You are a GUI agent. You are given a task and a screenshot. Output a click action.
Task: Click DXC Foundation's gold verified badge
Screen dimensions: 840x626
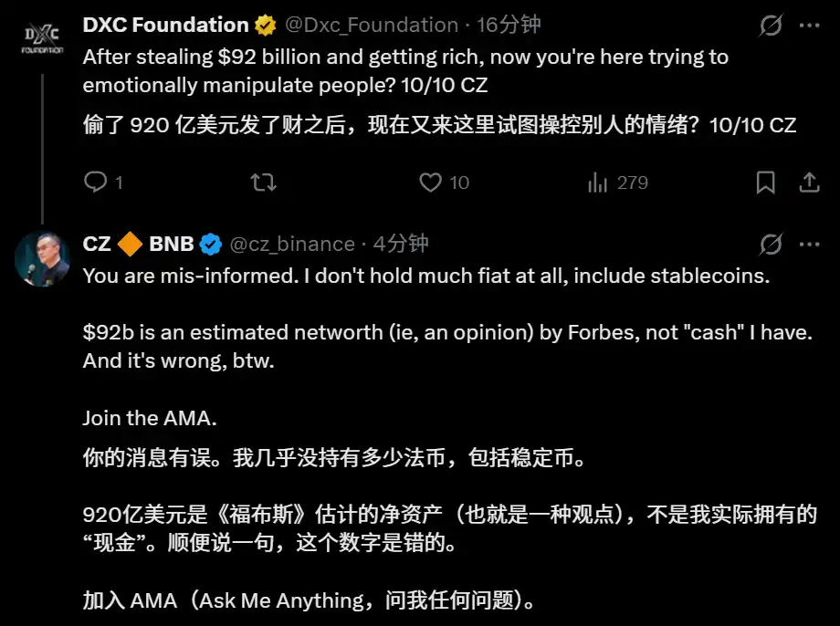(266, 25)
